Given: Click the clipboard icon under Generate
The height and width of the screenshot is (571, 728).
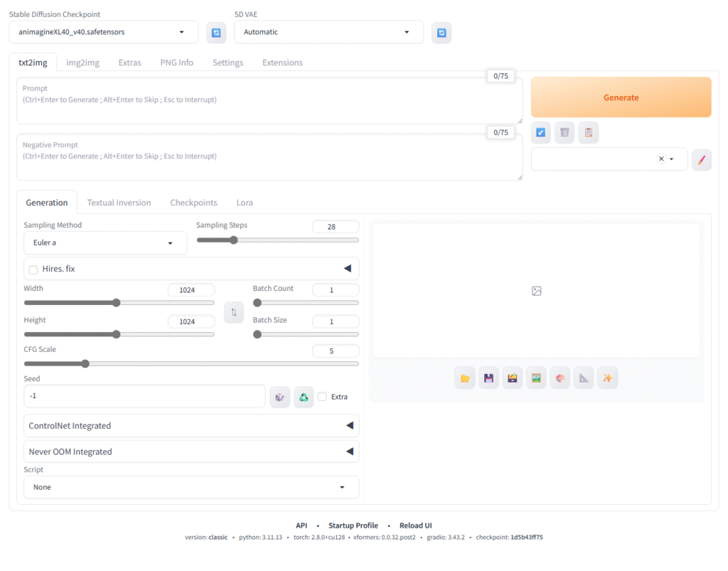Looking at the screenshot, I should pyautogui.click(x=588, y=132).
